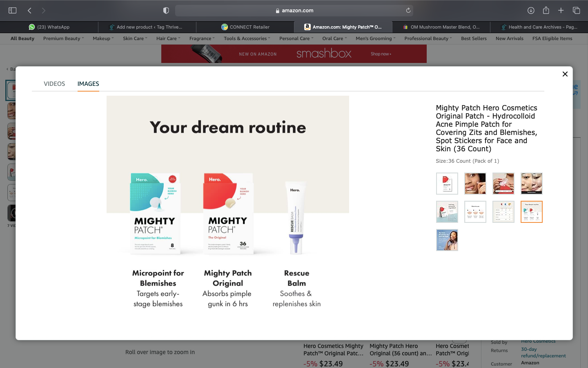The width and height of the screenshot is (588, 368).
Task: Expand Tools & Accessories dropdown
Action: (x=247, y=38)
